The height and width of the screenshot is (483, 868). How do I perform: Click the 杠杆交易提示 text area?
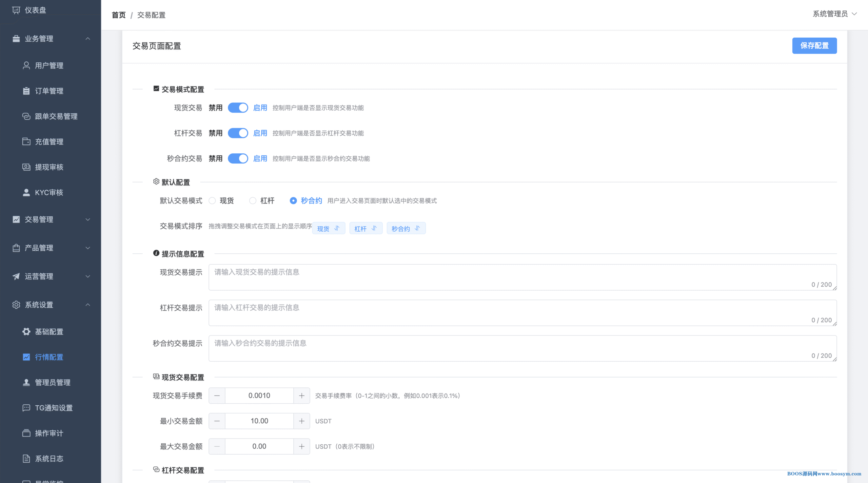tap(522, 313)
